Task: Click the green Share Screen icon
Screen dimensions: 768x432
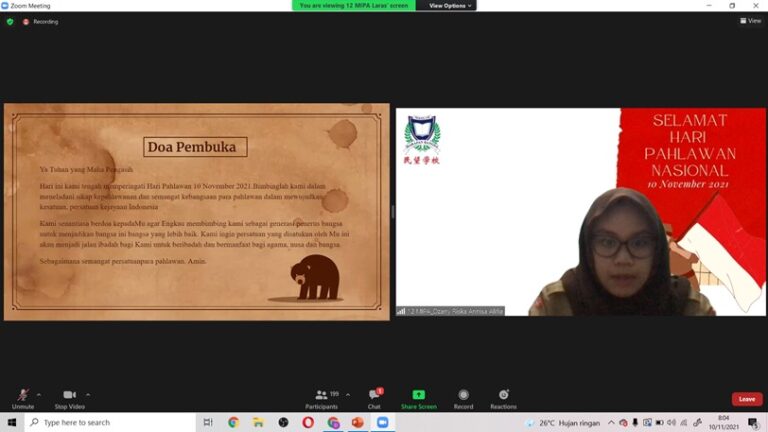Action: point(418,396)
